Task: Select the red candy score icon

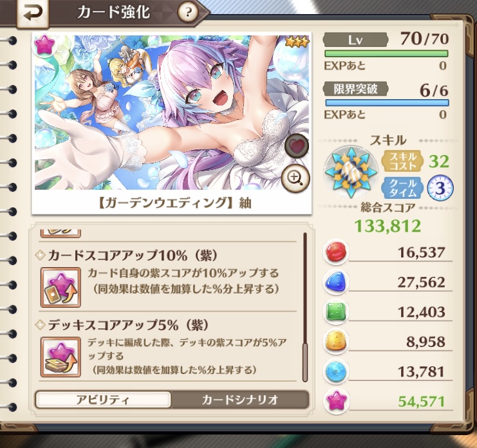Action: pyautogui.click(x=336, y=252)
